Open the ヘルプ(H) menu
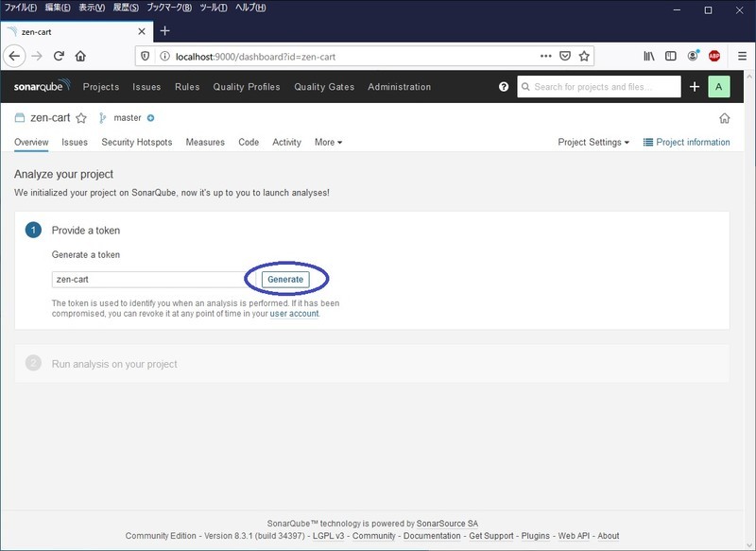 point(250,8)
